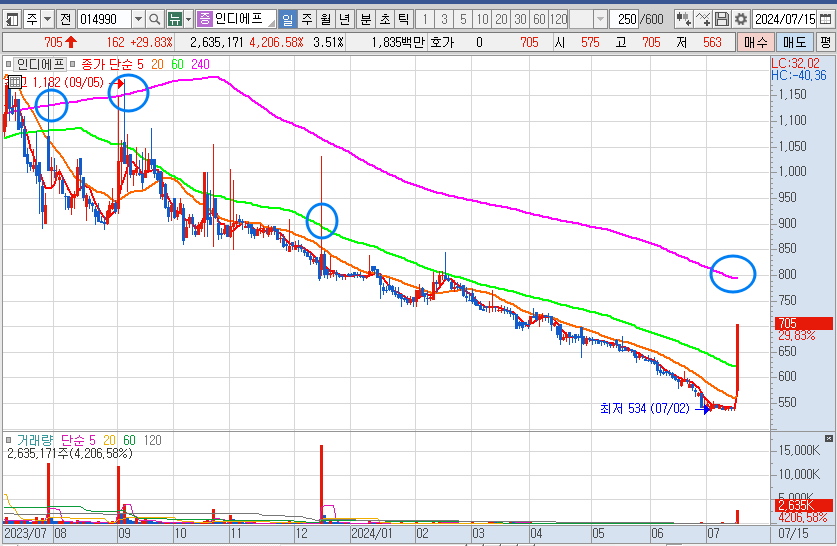Screen dimensions: 837x546
Task: Select the 일 daily chart period
Action: point(288,20)
